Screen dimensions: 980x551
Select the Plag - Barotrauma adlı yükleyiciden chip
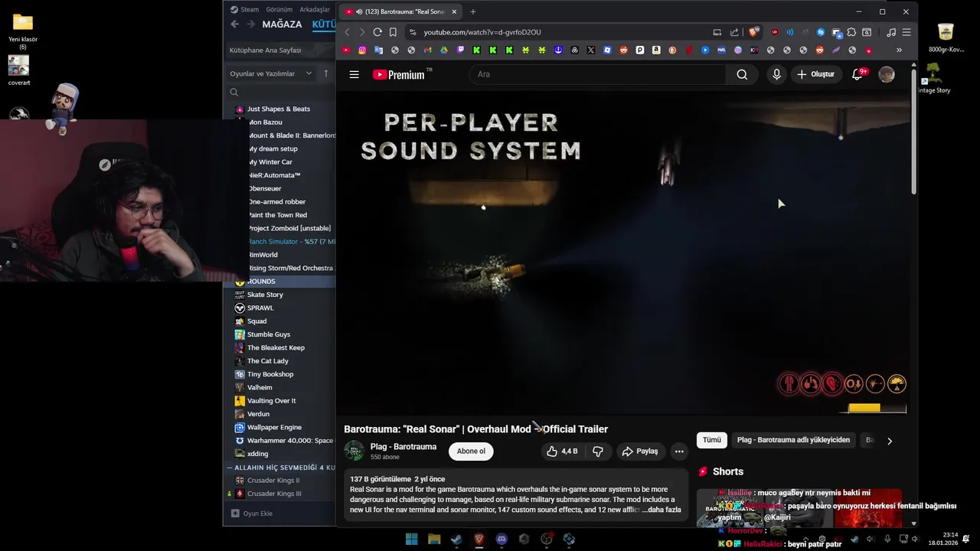coord(793,440)
